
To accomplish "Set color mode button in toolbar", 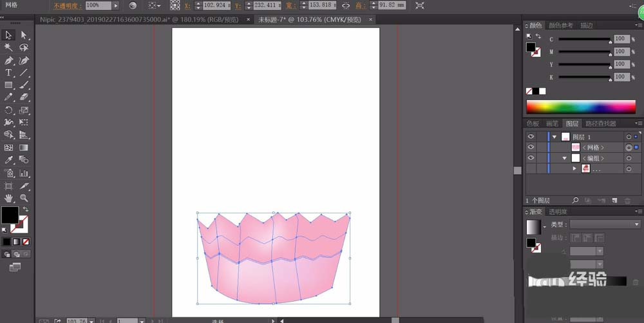I will coord(6,242).
